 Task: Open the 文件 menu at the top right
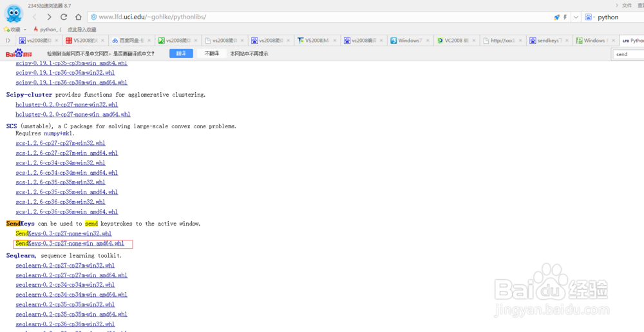pyautogui.click(x=627, y=5)
